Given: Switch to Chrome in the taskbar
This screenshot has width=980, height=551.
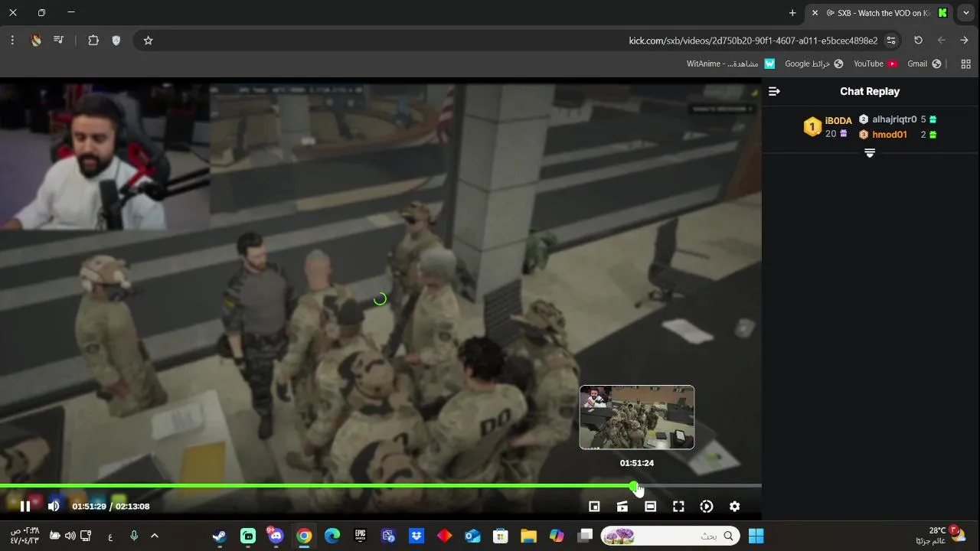Looking at the screenshot, I should tap(304, 536).
